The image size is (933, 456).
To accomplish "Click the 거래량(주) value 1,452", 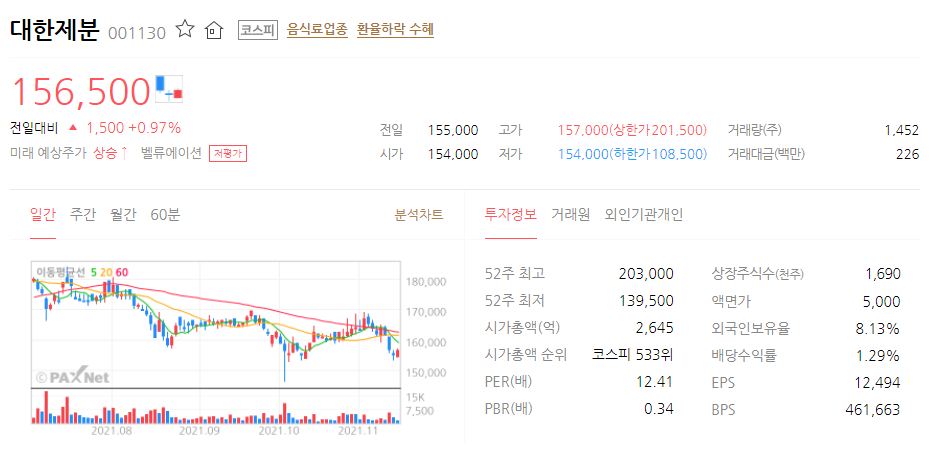I will 902,130.
